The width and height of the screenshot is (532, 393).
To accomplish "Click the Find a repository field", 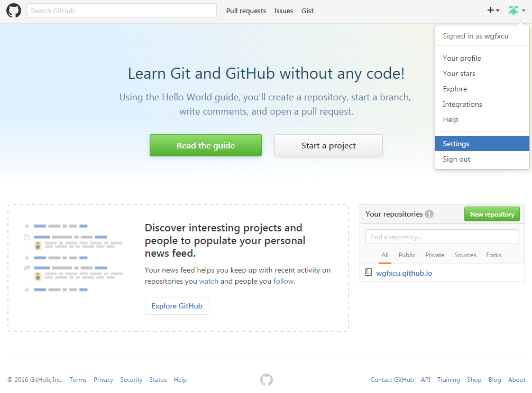I will point(442,237).
